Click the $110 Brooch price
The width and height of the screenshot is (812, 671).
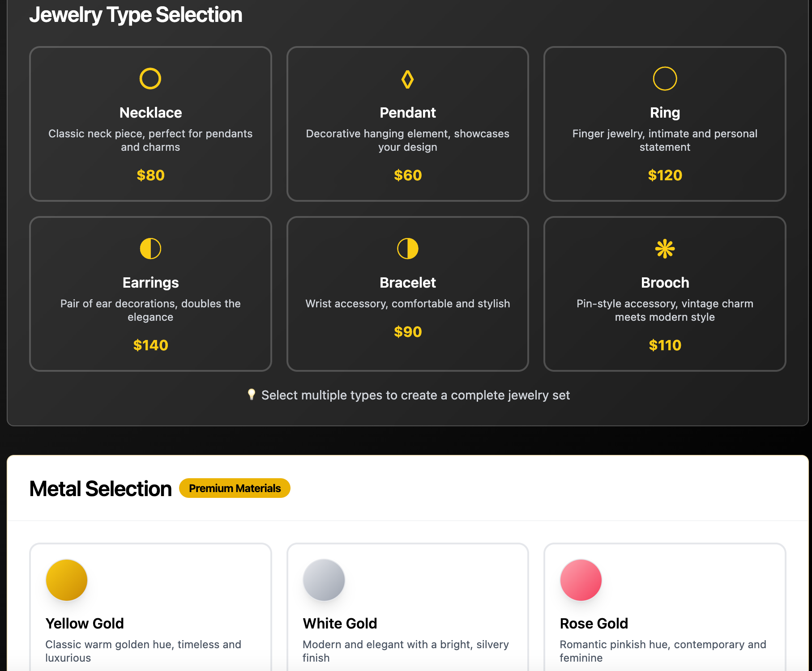665,345
